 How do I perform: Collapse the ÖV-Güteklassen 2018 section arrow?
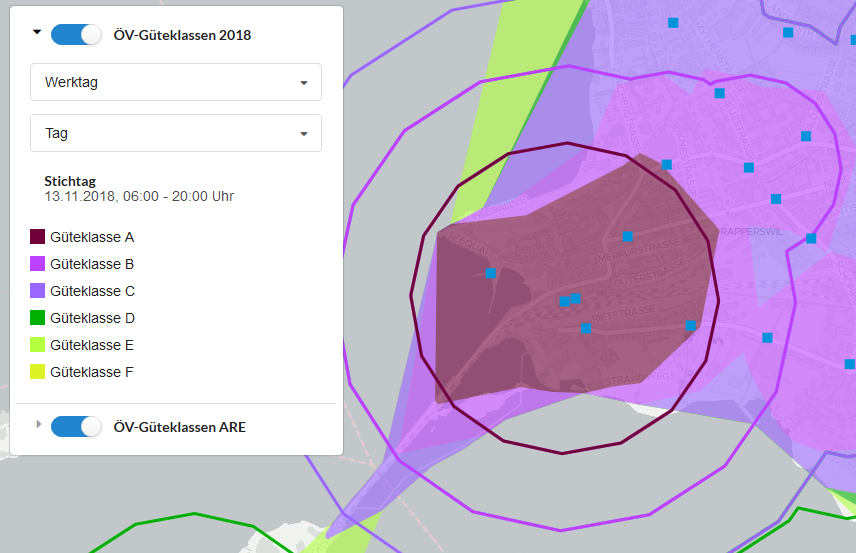tap(37, 33)
